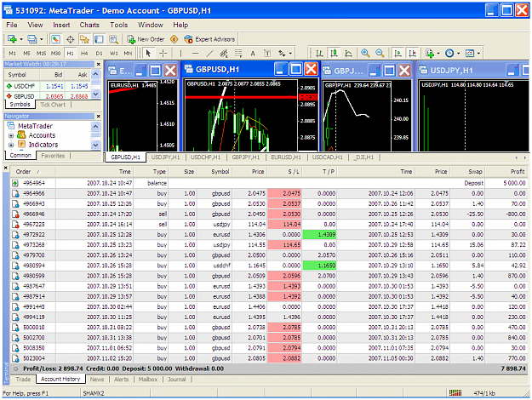Click the New Order button
Image resolution: width=532 pixels, height=400 pixels.
(x=146, y=39)
